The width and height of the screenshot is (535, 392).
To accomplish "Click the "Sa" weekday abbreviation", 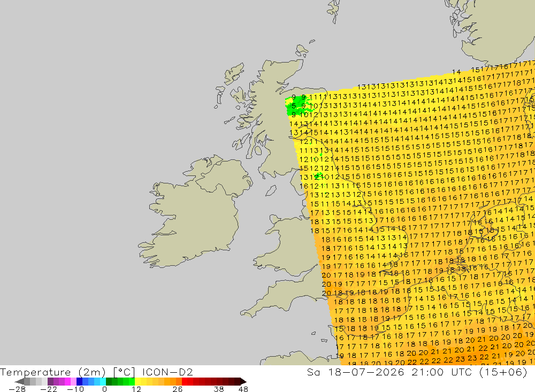I will pyautogui.click(x=313, y=372).
